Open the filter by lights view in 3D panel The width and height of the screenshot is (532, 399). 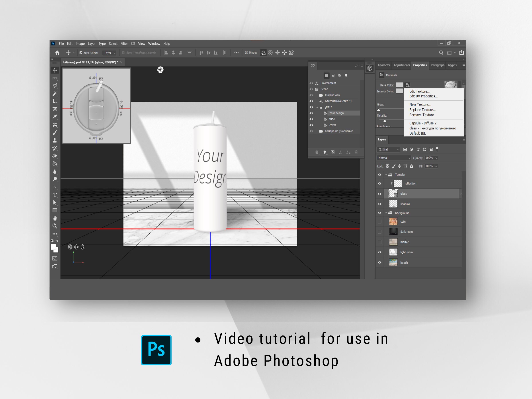346,75
